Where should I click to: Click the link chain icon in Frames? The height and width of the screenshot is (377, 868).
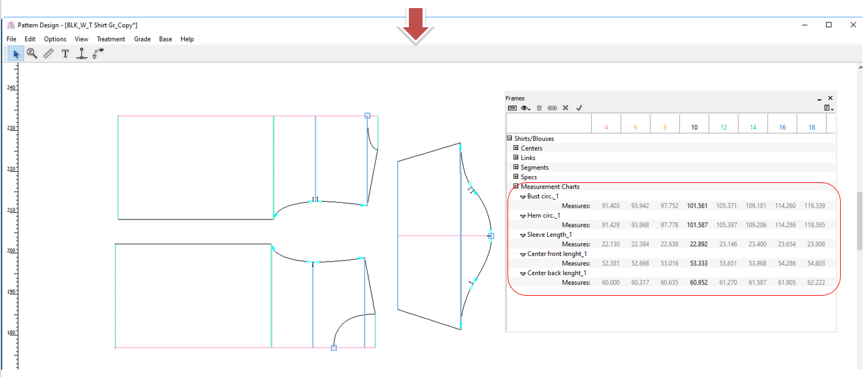click(x=552, y=108)
